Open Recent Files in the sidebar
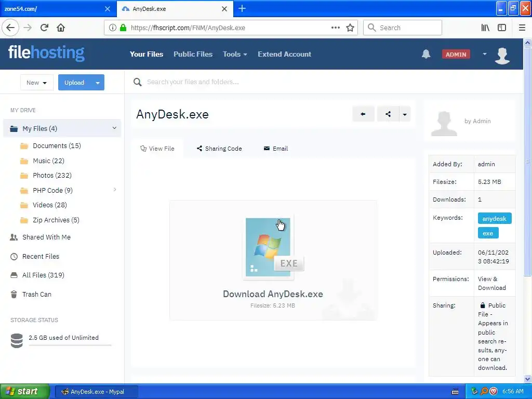 click(41, 256)
